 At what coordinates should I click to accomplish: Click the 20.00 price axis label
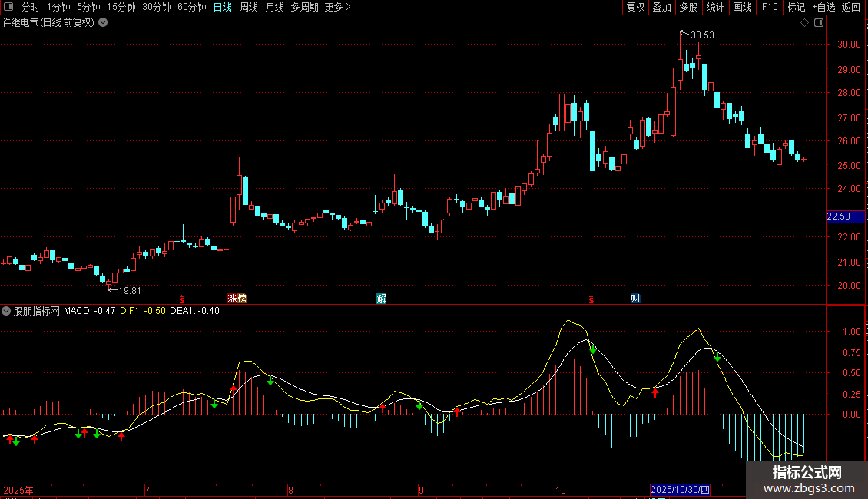click(x=849, y=286)
